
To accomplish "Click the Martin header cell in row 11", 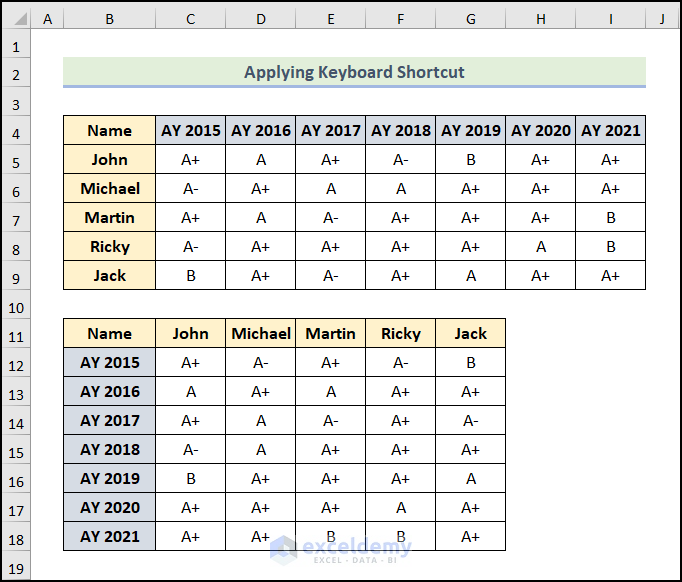I will coord(330,333).
